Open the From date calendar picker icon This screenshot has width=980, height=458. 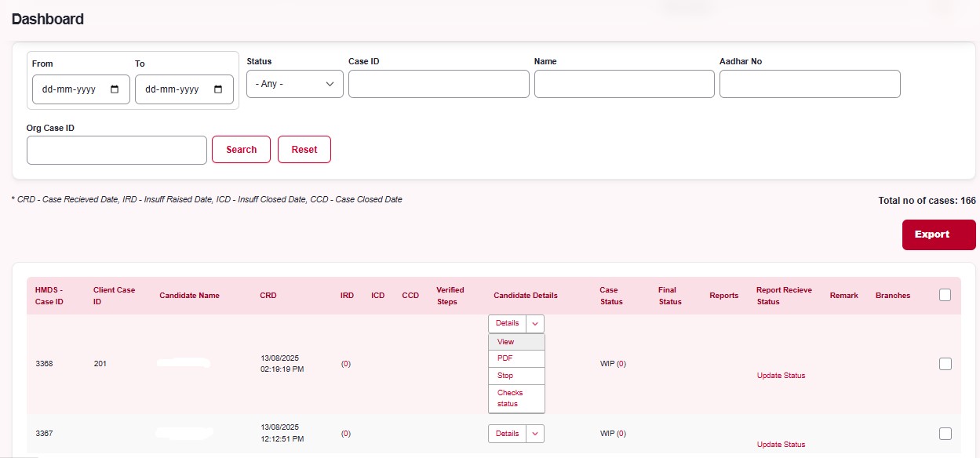coord(115,89)
